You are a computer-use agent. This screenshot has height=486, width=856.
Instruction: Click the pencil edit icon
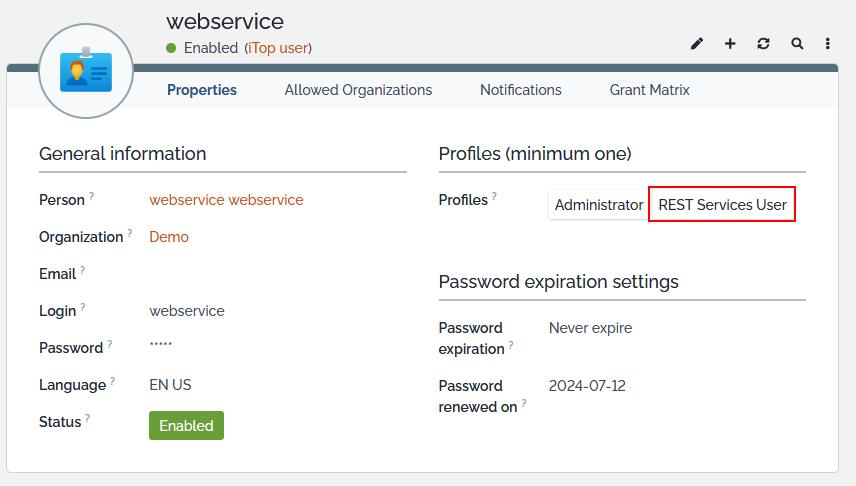(697, 44)
